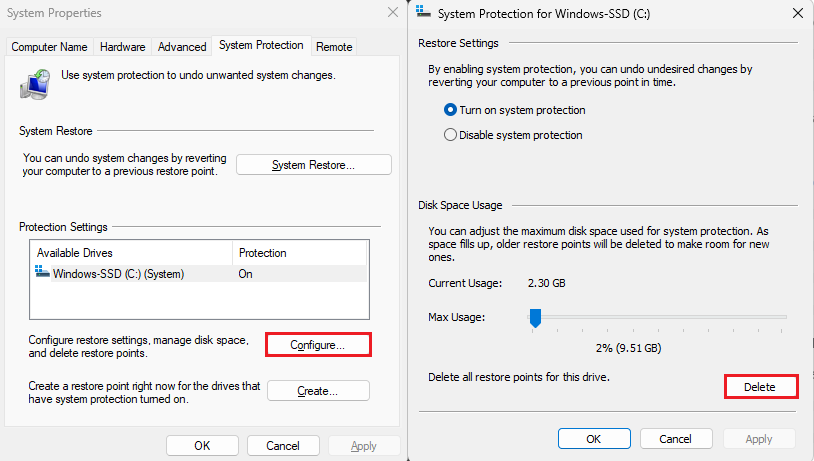
Task: Go to the Advanced tab
Action: pyautogui.click(x=182, y=47)
